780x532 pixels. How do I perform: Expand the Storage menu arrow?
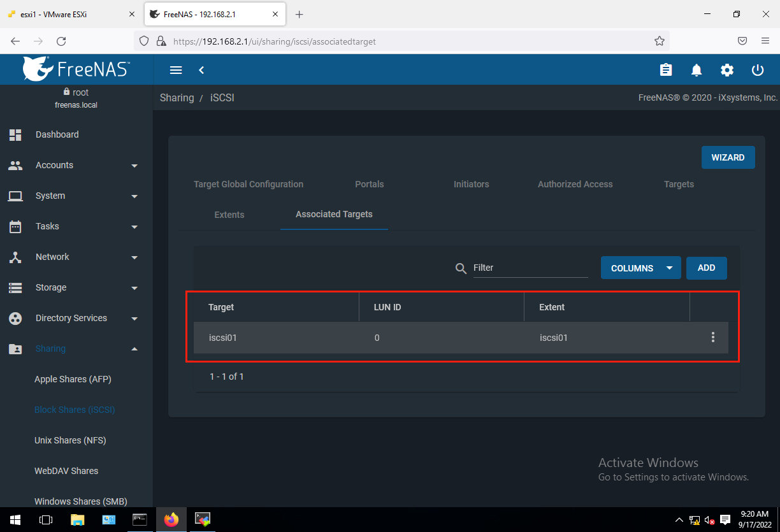tap(134, 288)
